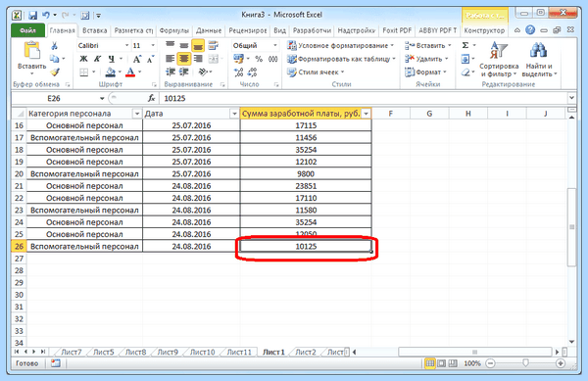This screenshot has height=381, width=588.
Task: Click the increase decimal icon
Action: pyautogui.click(x=238, y=71)
